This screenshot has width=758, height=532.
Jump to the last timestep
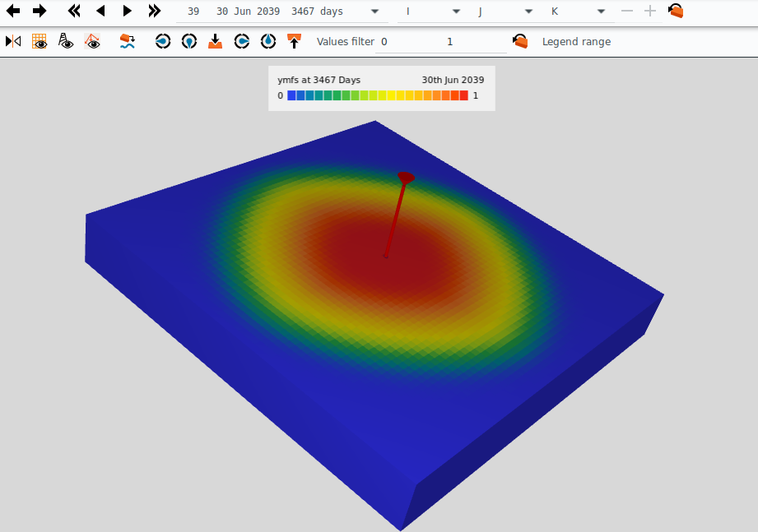click(x=154, y=12)
